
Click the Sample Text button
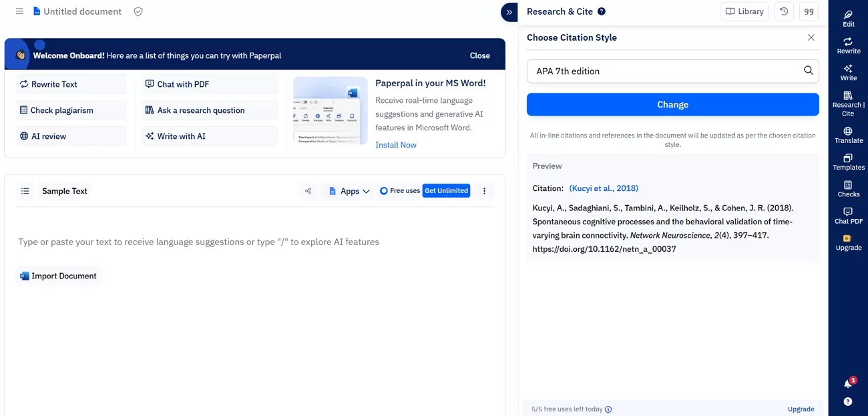65,191
